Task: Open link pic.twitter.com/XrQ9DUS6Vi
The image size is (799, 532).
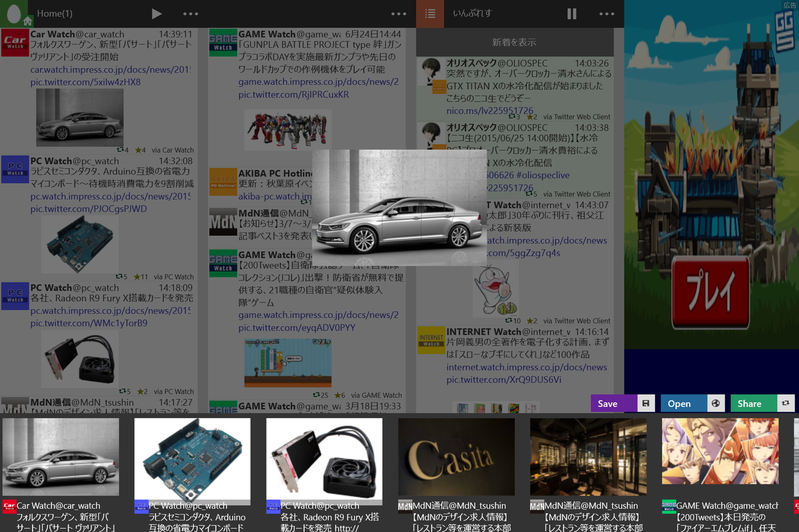Action: [504, 380]
